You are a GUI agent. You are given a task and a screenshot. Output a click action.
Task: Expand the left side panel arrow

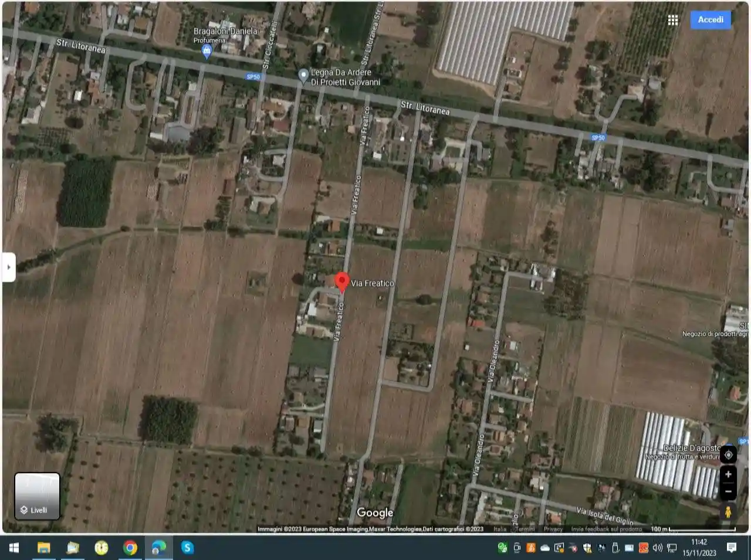[x=9, y=266]
